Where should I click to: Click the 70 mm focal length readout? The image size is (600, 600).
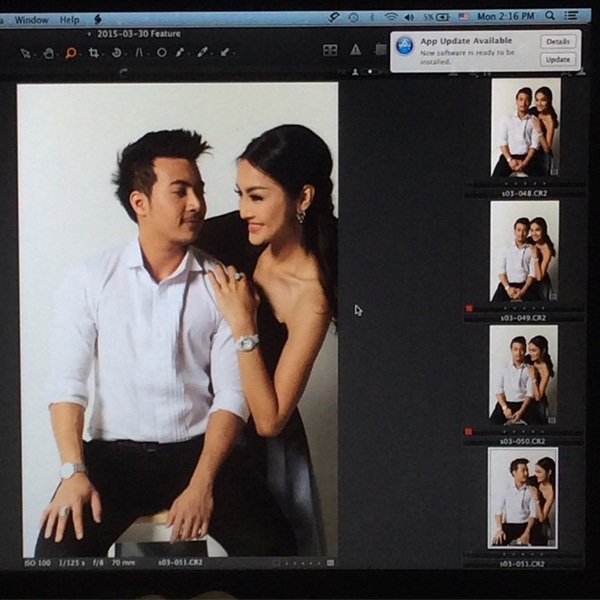(x=123, y=563)
